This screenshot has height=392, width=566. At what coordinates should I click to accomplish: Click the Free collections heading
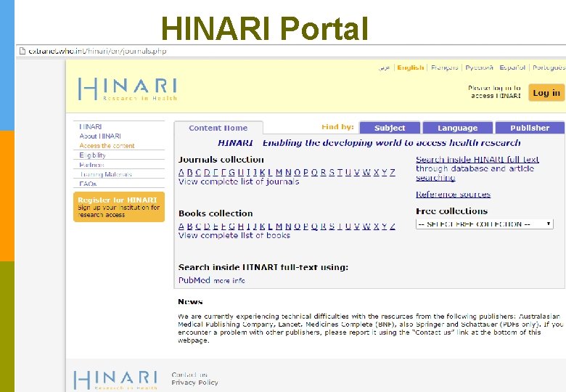click(451, 211)
